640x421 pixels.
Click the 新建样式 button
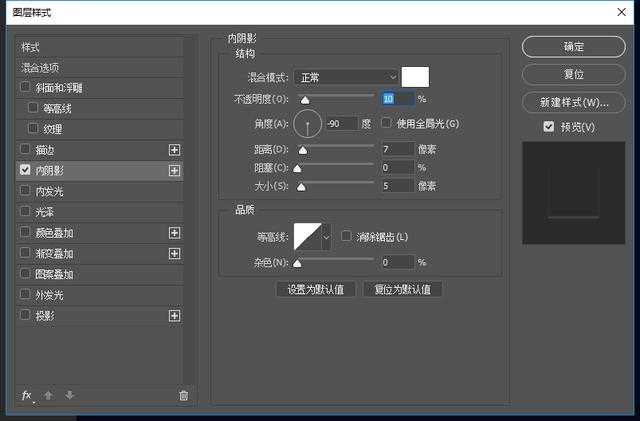(573, 103)
